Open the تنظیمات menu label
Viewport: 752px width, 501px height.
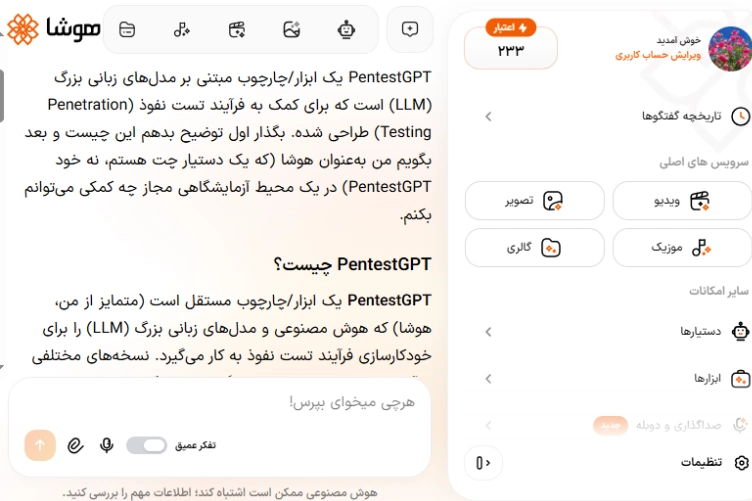tap(701, 462)
